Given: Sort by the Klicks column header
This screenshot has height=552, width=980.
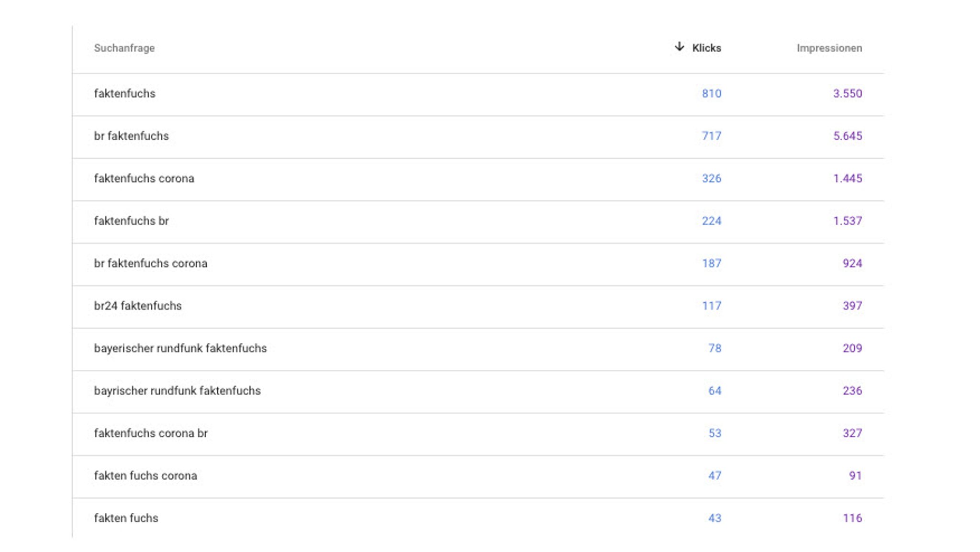Looking at the screenshot, I should point(707,48).
